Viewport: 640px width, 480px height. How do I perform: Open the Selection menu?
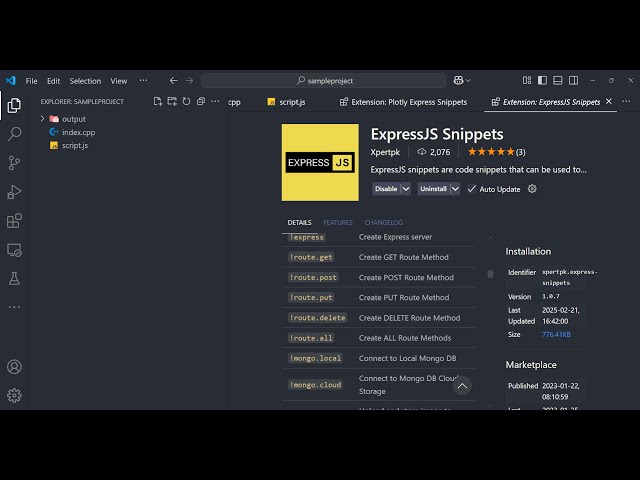pyautogui.click(x=85, y=81)
